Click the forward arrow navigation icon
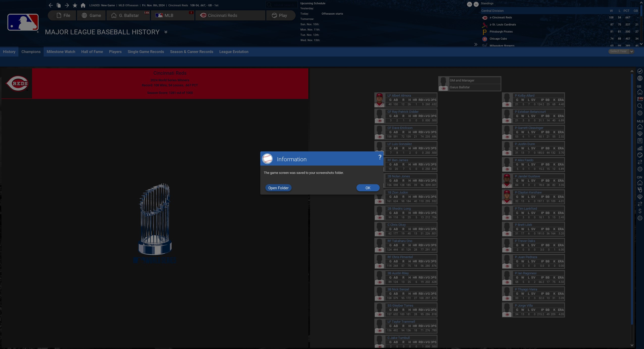 pos(67,5)
